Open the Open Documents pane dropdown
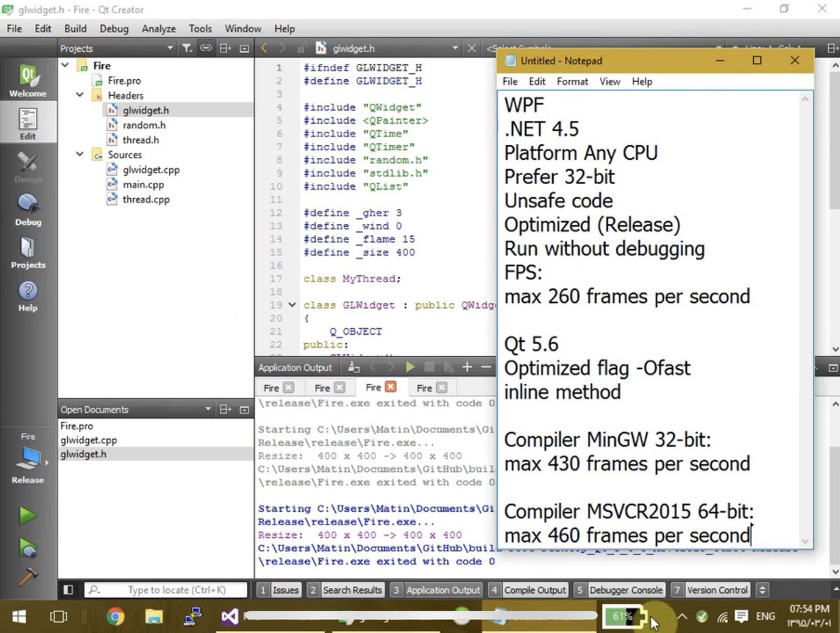 207,409
